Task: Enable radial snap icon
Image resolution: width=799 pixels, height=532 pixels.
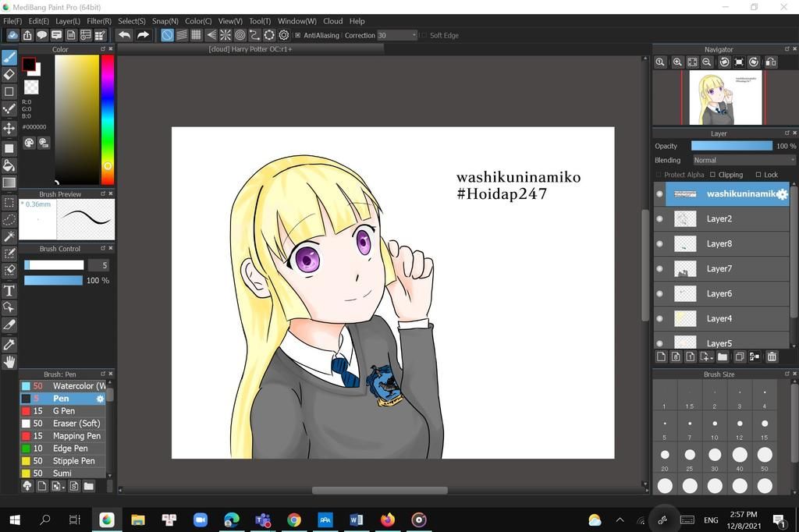Action: coord(225,35)
